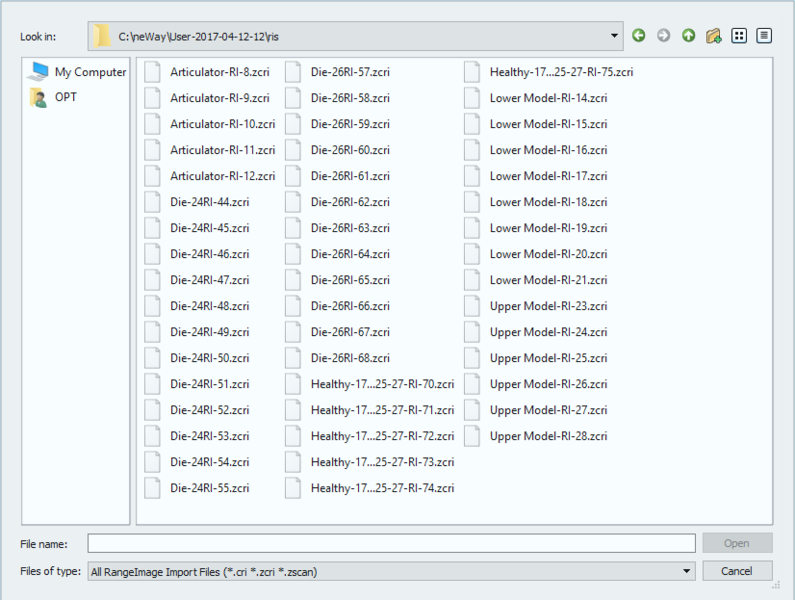
Task: Select file Lower Model-RI-15.zcri
Action: (x=548, y=124)
